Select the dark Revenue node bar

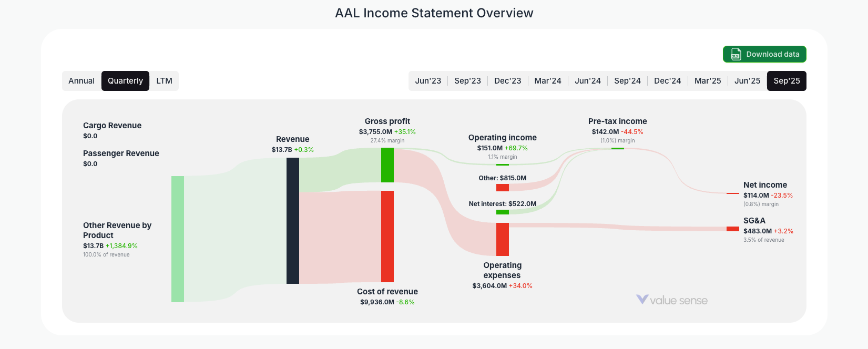pyautogui.click(x=292, y=221)
